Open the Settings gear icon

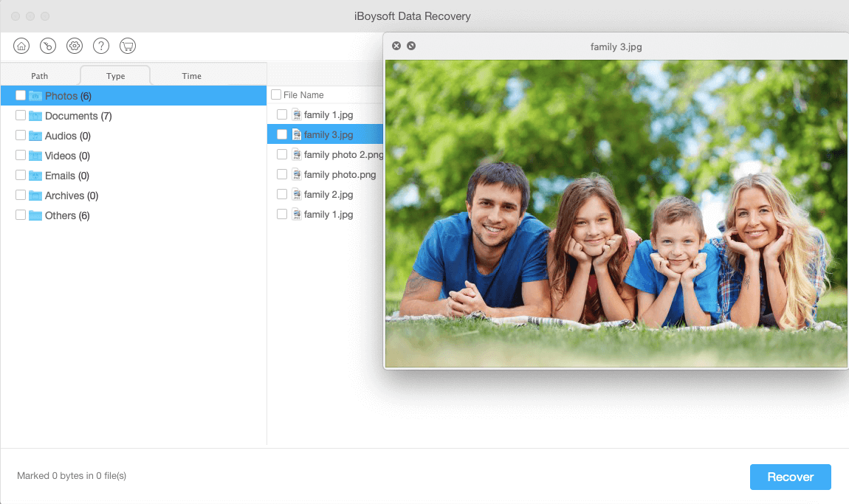74,45
